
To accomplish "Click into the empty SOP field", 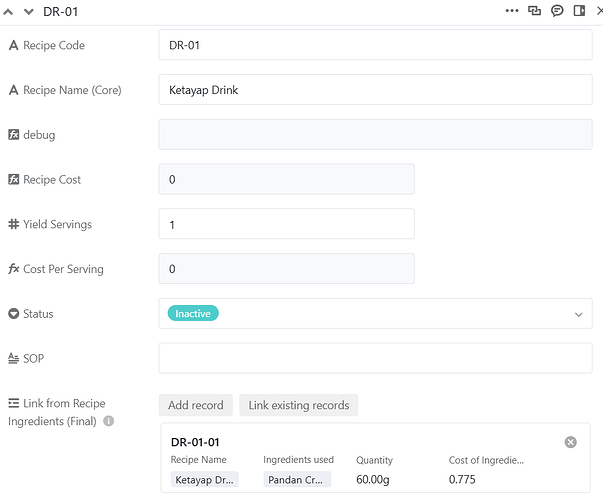I will point(375,358).
